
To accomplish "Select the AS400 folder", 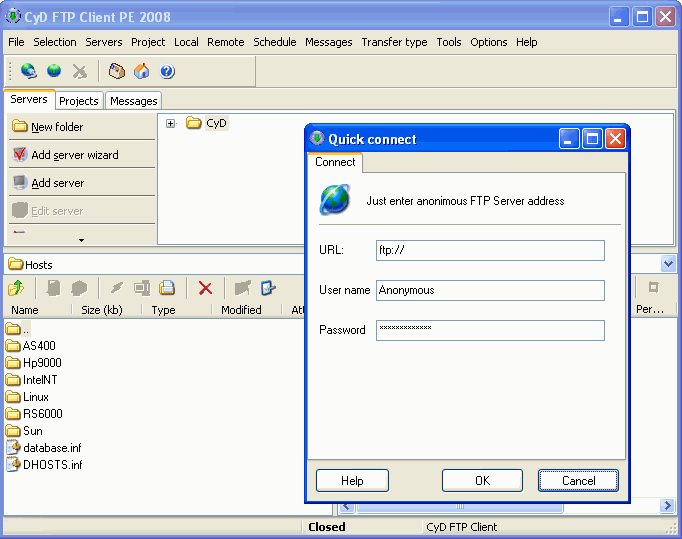I will (31, 346).
